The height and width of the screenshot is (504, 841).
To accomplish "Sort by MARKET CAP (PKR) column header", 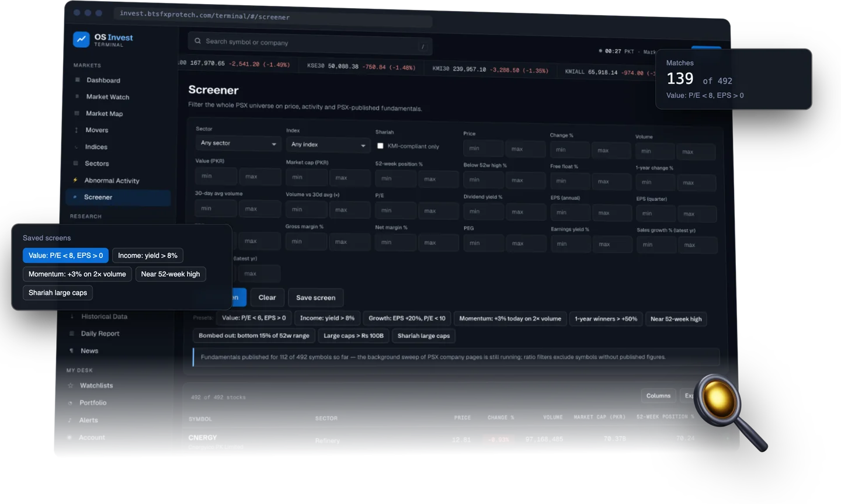I will (x=599, y=417).
